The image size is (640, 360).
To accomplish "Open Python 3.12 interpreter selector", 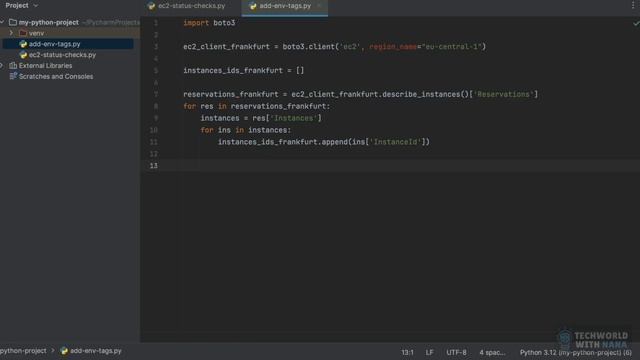I will coord(576,352).
